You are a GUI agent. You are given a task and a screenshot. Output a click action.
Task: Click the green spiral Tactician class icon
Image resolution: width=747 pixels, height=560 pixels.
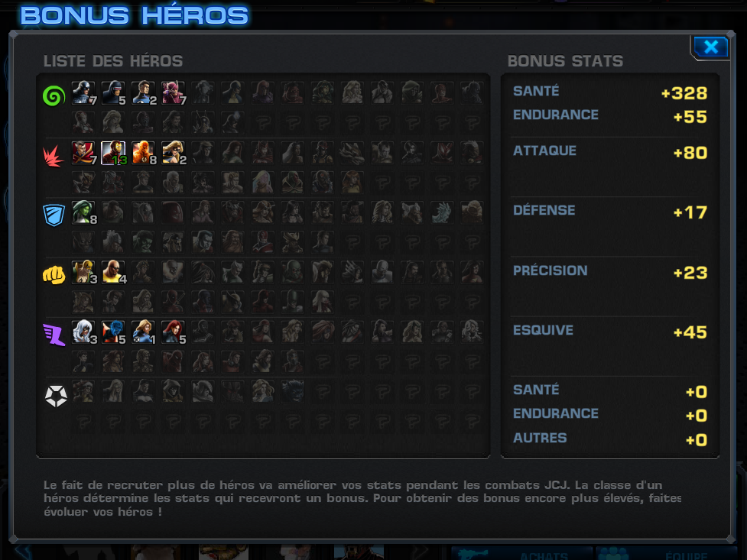point(54,96)
